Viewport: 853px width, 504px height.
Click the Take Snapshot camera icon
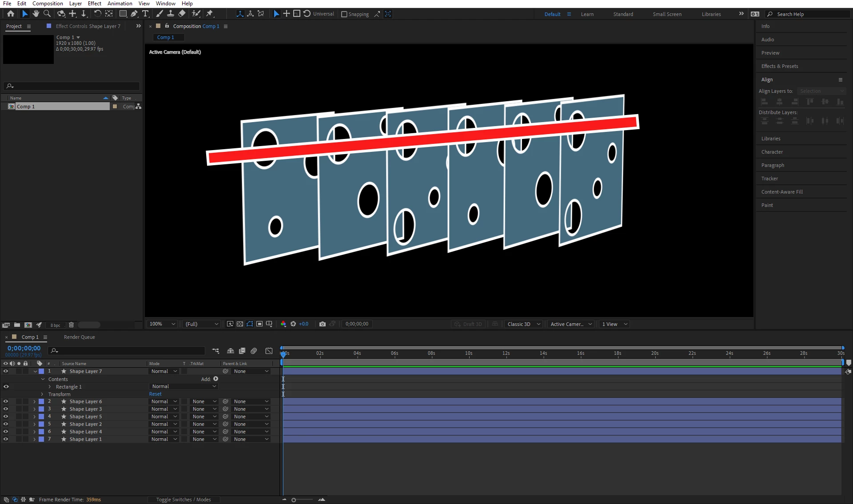323,324
